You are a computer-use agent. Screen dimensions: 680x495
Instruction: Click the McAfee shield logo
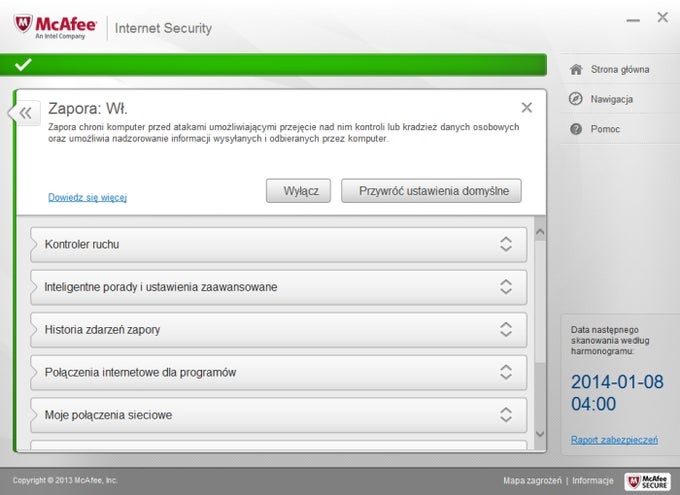pos(23,23)
